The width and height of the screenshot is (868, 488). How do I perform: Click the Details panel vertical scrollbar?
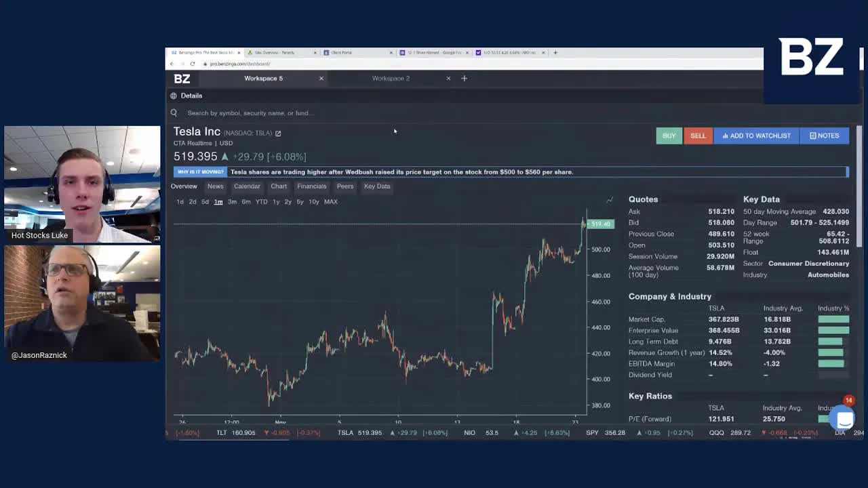pyautogui.click(x=860, y=186)
